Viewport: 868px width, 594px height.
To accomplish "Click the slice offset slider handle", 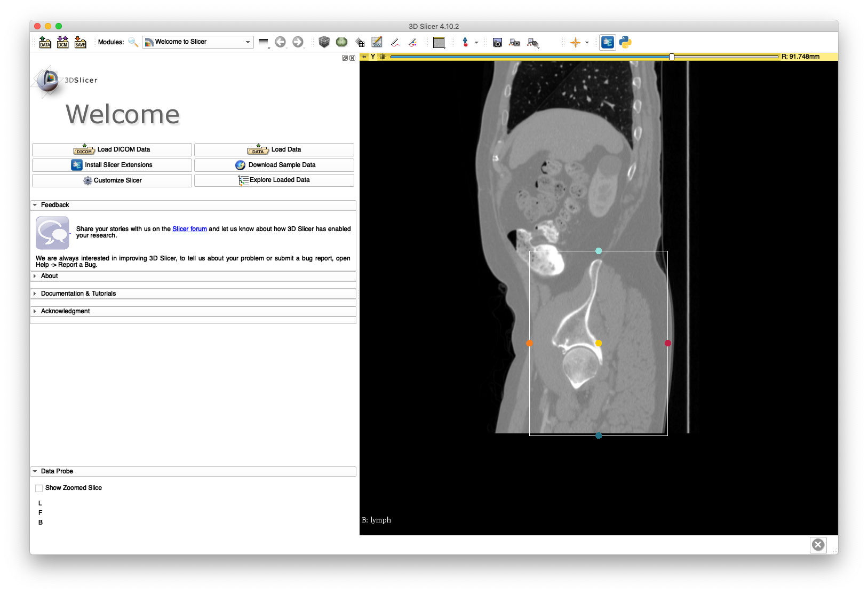I will click(672, 57).
